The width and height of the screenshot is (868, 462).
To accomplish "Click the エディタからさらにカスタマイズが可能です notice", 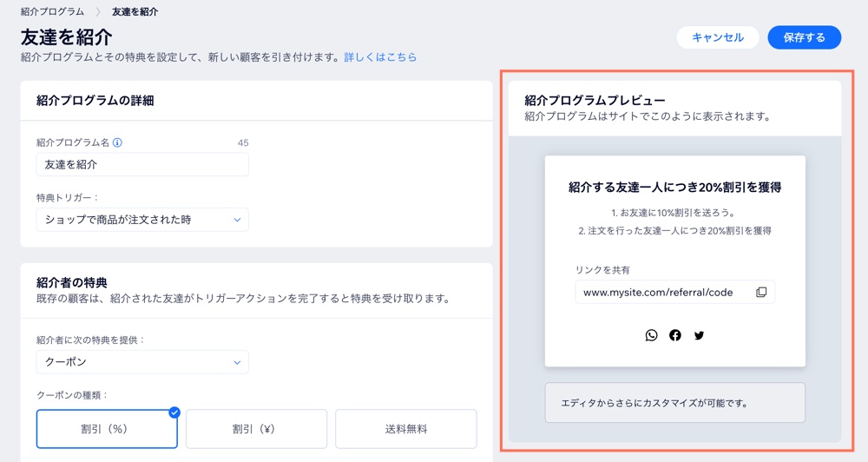I will [674, 403].
